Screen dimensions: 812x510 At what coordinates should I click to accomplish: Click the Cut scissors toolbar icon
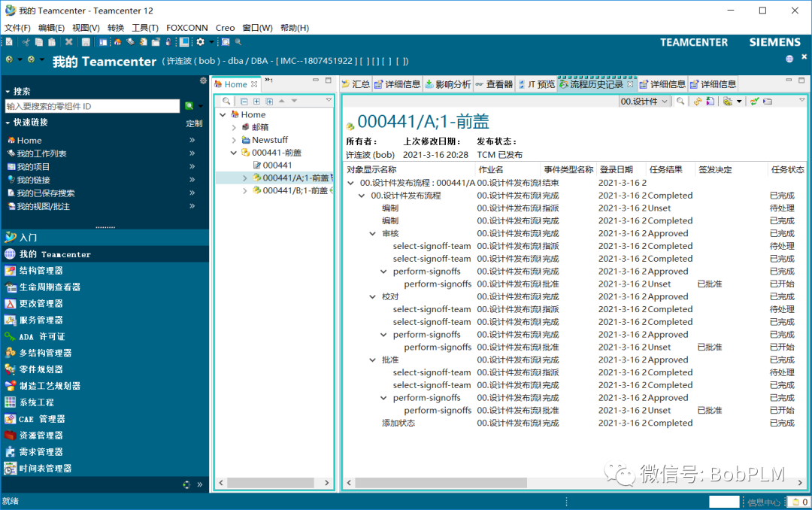click(x=26, y=42)
